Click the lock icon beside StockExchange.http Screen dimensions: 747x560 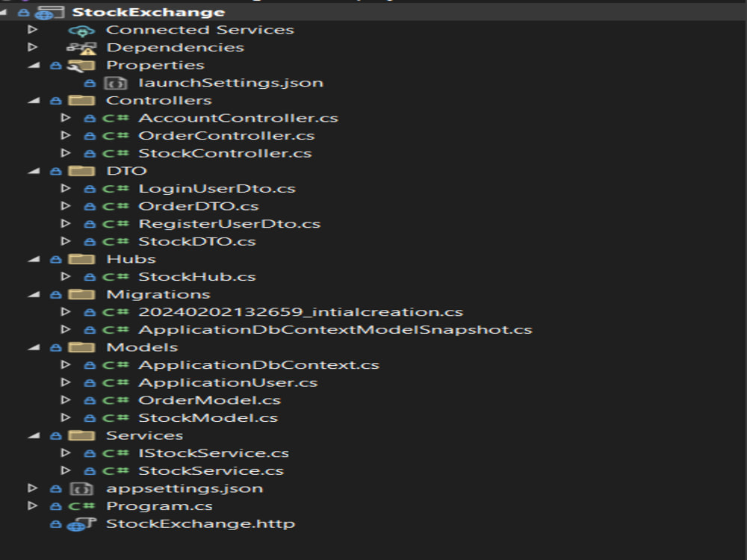pos(56,524)
